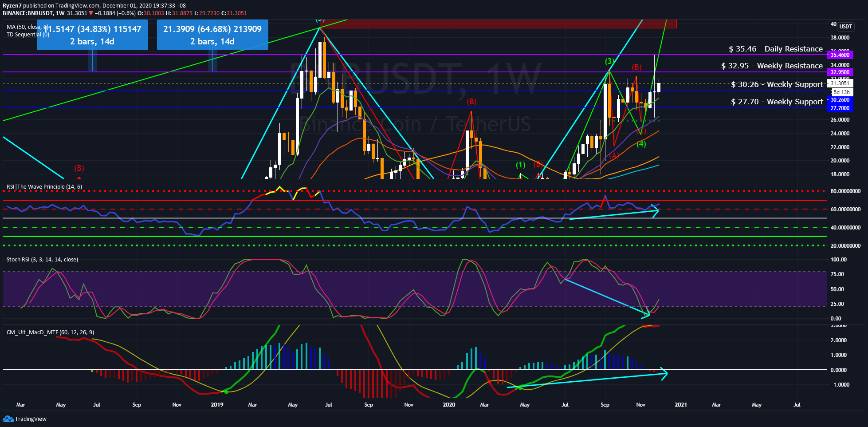Click the 26.0000 price axis value

[840, 120]
